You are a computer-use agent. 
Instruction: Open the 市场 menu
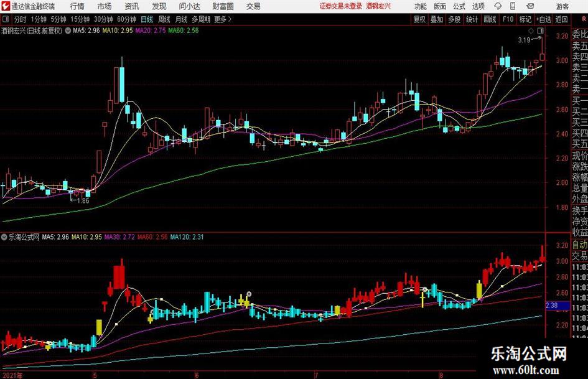[105, 6]
